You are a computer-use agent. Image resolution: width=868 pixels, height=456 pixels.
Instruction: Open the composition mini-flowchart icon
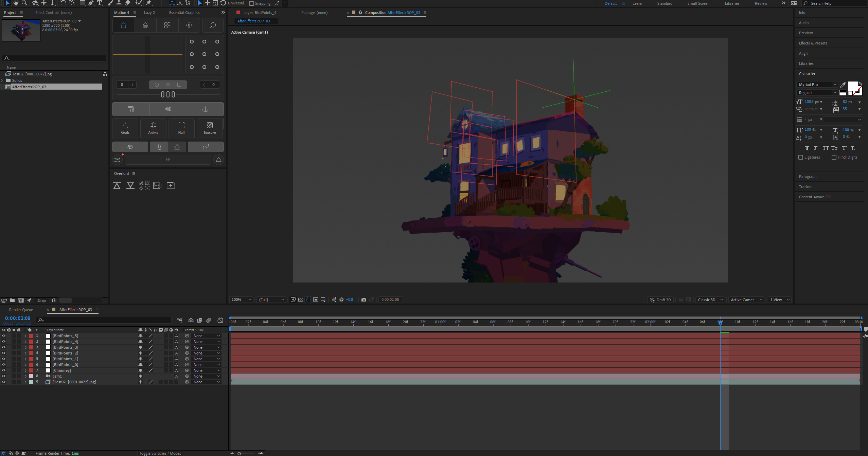tap(179, 320)
